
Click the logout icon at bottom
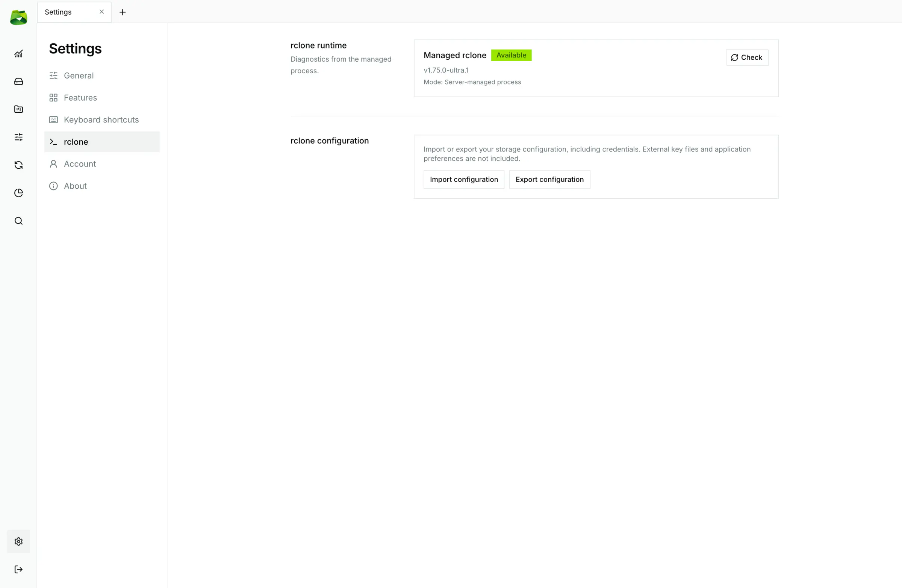click(18, 570)
